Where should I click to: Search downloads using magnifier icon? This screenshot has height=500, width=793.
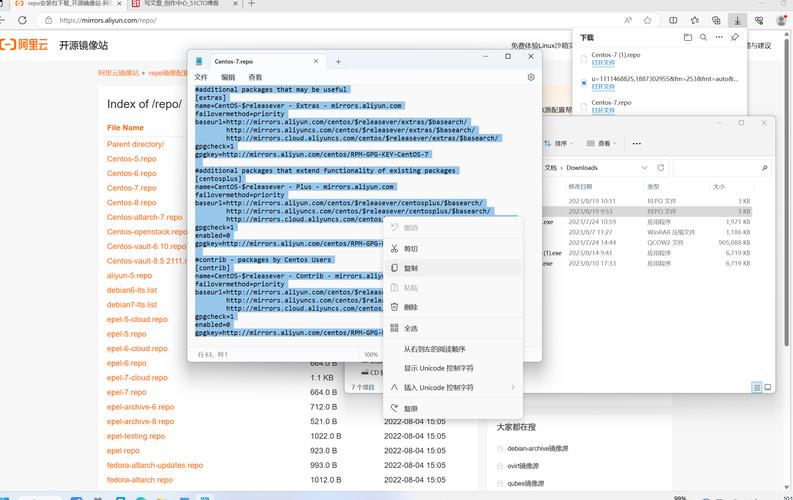(x=703, y=37)
